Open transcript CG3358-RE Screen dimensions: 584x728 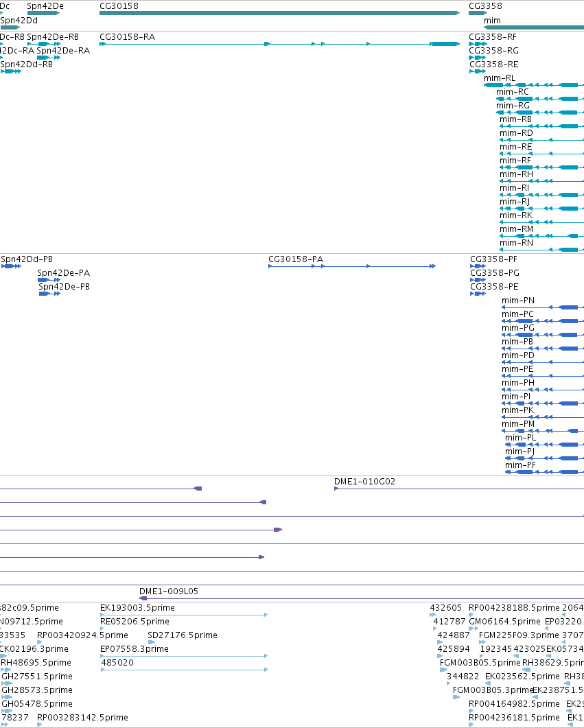pos(493,64)
